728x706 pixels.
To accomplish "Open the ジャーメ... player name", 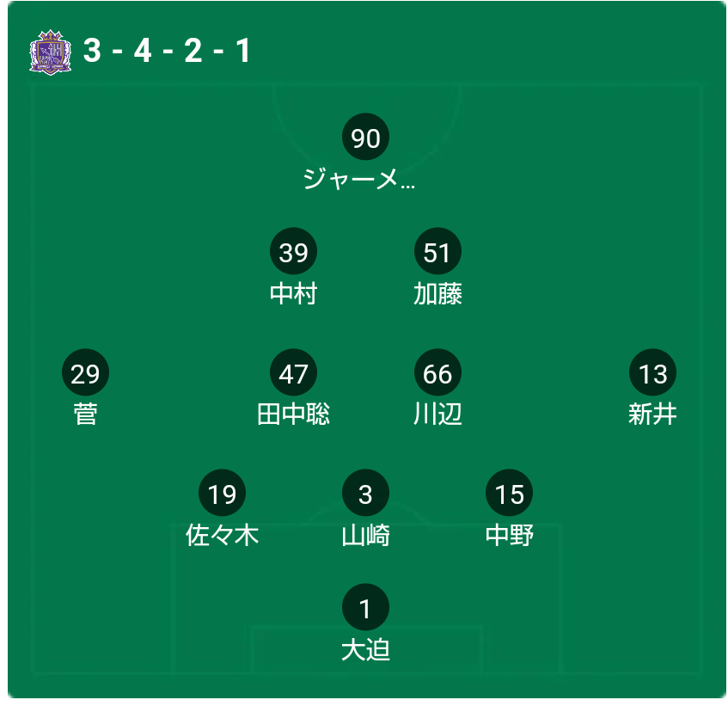I will point(359,178).
